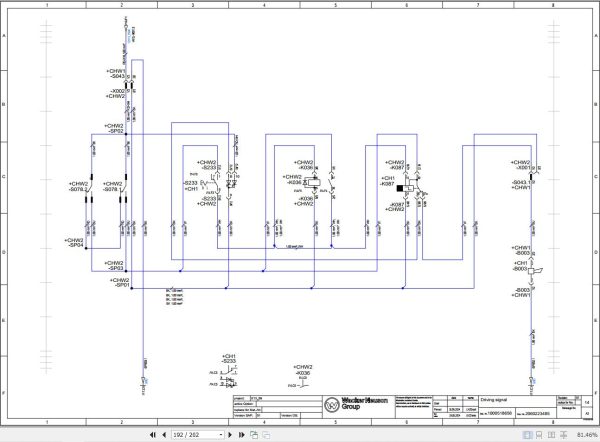Click the '+CHW2 -SP03' splice label
Image resolution: width=600 pixels, height=442 pixels.
114,266
